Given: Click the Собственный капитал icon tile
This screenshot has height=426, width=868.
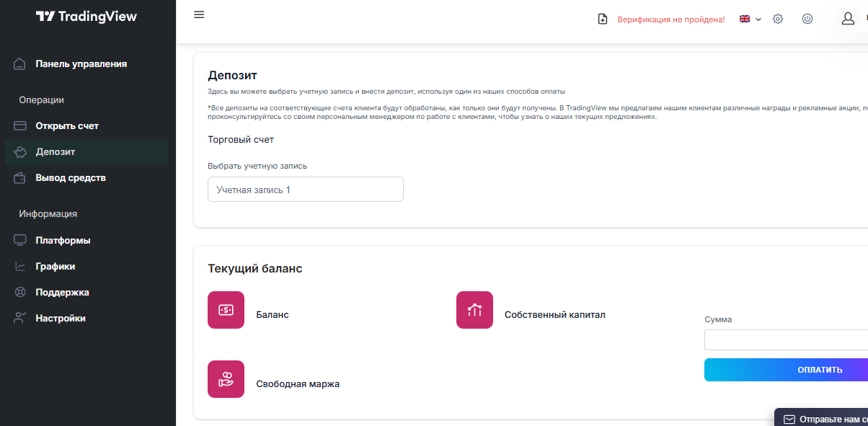Looking at the screenshot, I should [x=474, y=310].
